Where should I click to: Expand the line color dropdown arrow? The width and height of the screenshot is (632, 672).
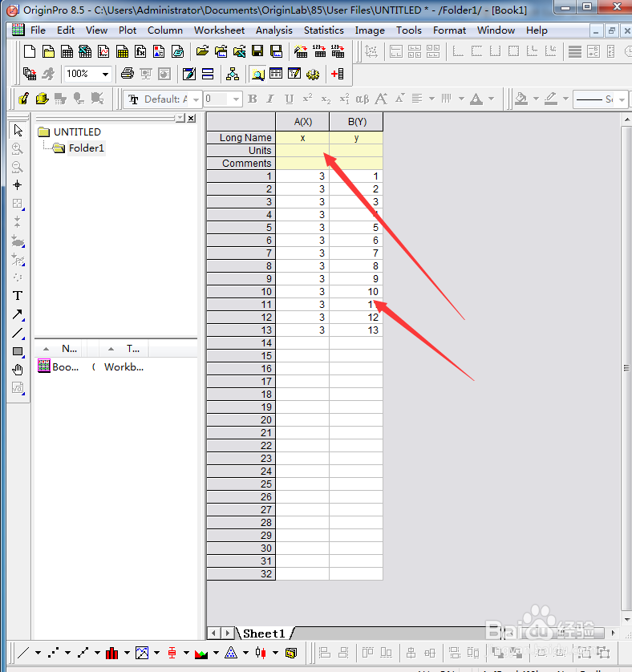tap(565, 99)
